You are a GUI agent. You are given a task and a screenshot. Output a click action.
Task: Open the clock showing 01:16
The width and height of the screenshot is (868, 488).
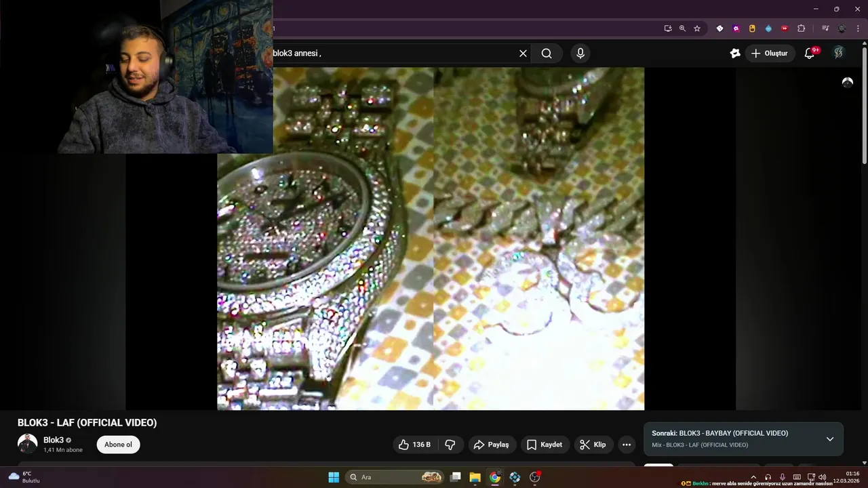848,477
